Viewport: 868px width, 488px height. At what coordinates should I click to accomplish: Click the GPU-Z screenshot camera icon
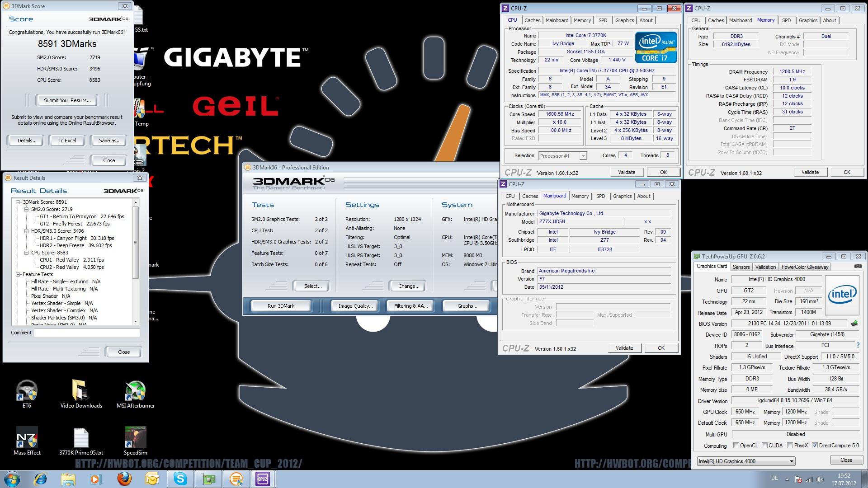click(858, 267)
